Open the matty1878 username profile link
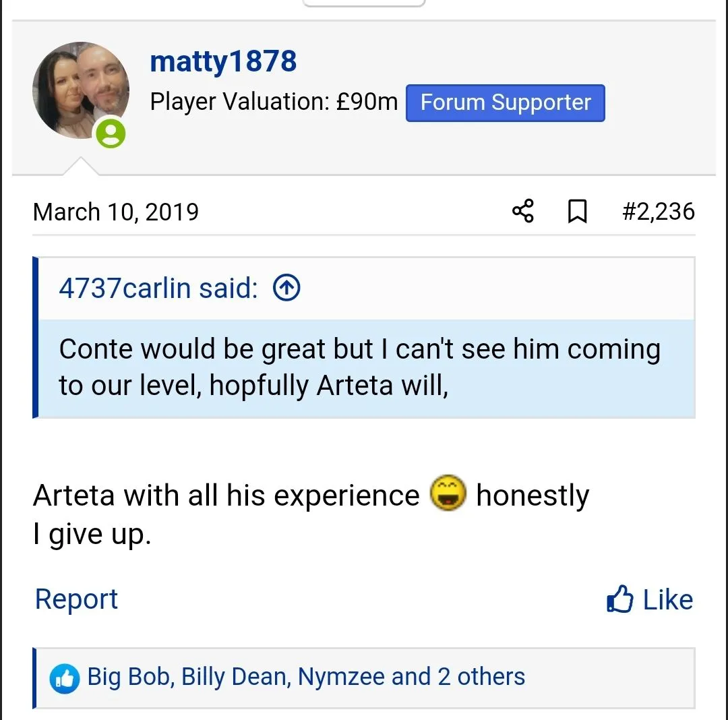The image size is (728, 720). coord(223,62)
